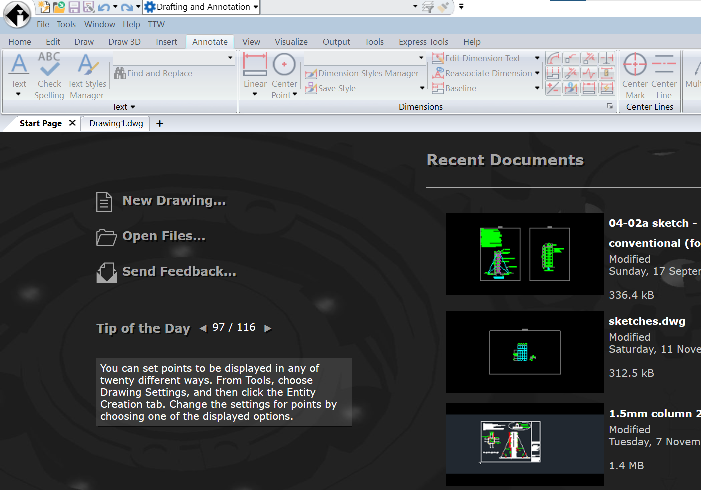Expand the Edit Dimension Text dropdown arrow
Image resolution: width=701 pixels, height=490 pixels.
[x=537, y=58]
